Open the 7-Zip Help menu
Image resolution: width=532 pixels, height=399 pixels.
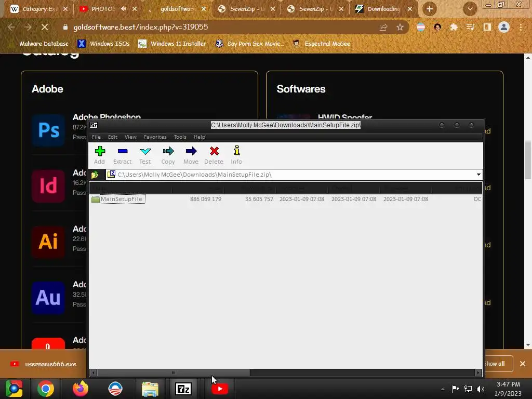(x=199, y=137)
